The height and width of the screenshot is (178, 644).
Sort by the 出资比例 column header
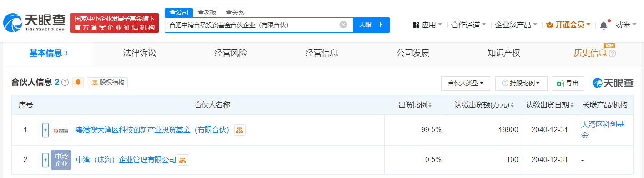click(415, 105)
